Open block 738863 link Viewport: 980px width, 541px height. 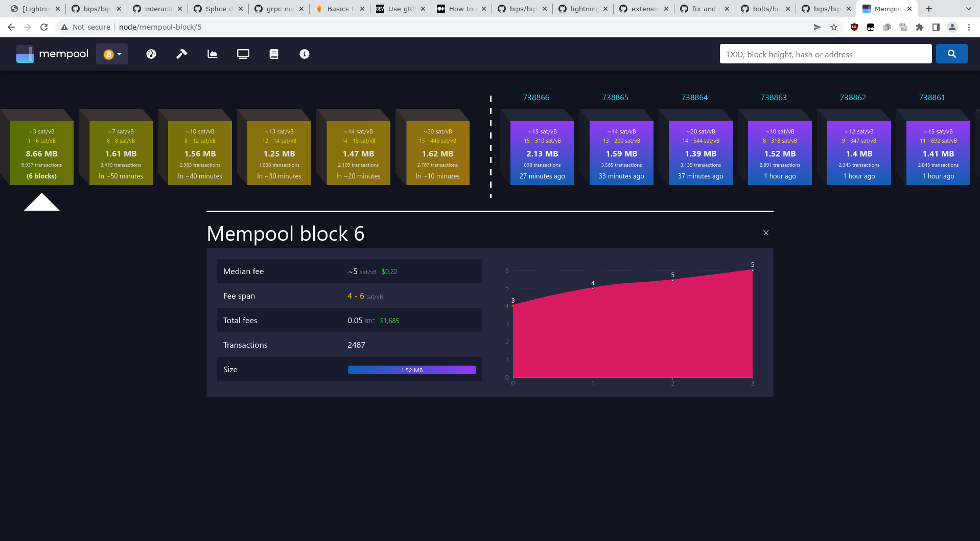click(x=774, y=97)
